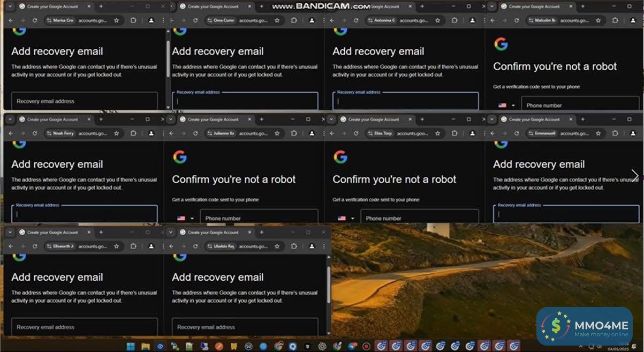This screenshot has width=644, height=352.
Task: Star the page in the Antonina window
Action: click(437, 20)
